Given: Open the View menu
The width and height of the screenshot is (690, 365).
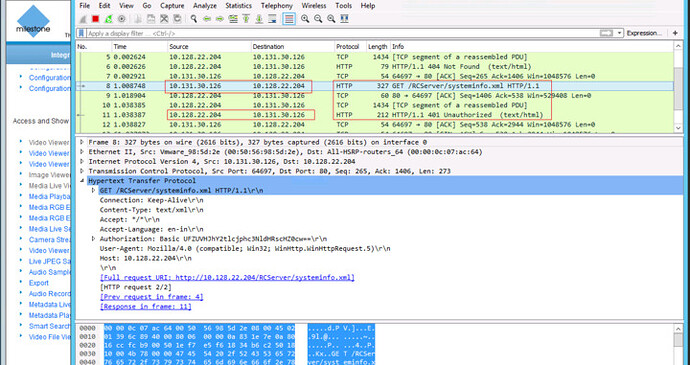Looking at the screenshot, I should tap(126, 6).
